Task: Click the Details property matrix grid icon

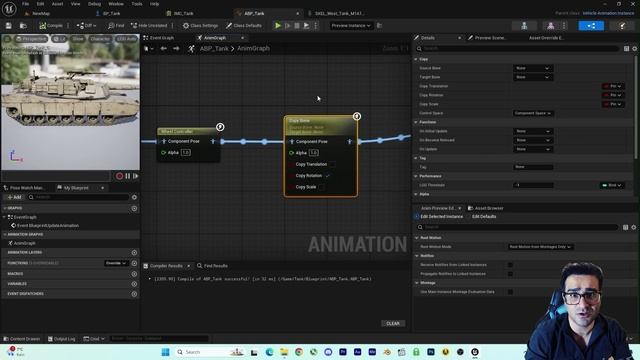Action: click(x=626, y=49)
